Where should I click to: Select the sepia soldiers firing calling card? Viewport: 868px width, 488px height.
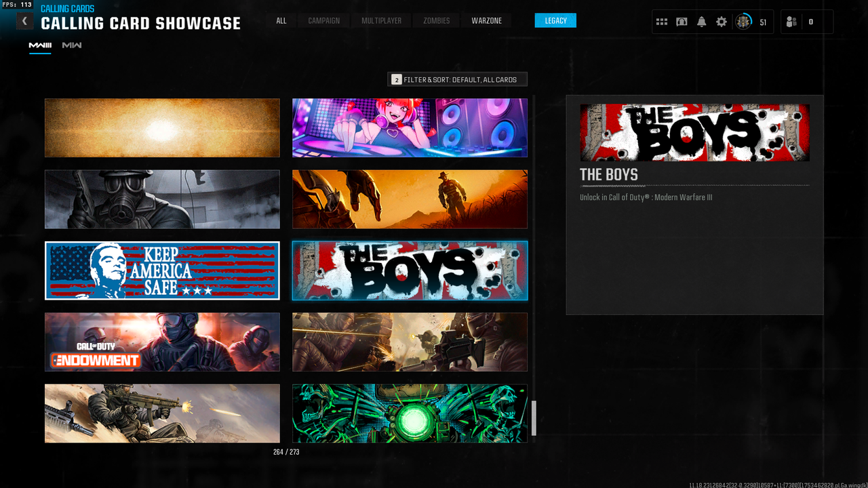(x=410, y=342)
